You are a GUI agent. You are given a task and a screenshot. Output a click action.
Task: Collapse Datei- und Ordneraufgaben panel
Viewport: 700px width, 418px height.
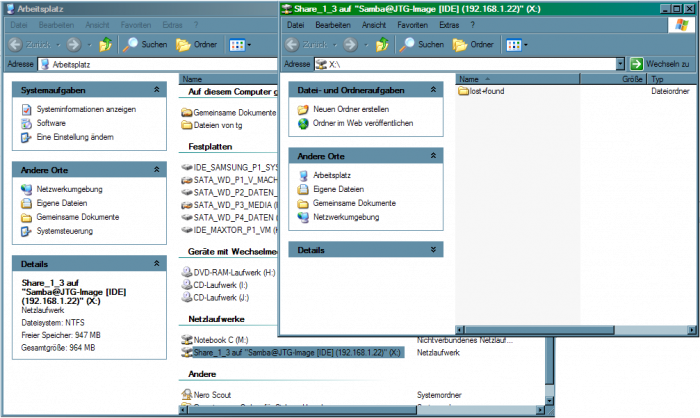point(433,91)
